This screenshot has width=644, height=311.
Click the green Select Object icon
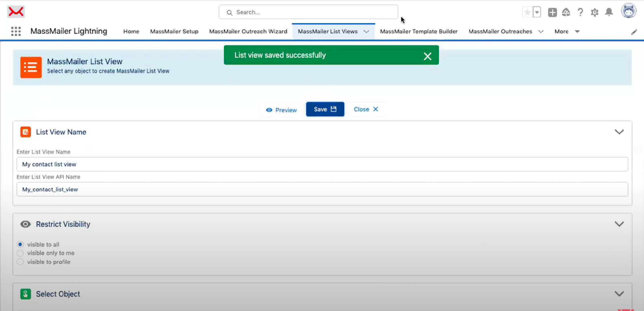(25, 294)
